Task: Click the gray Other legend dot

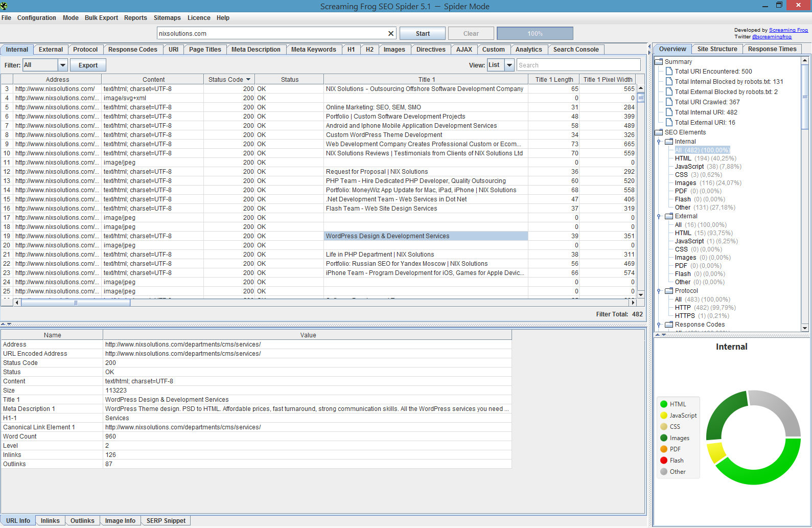Action: coord(664,472)
